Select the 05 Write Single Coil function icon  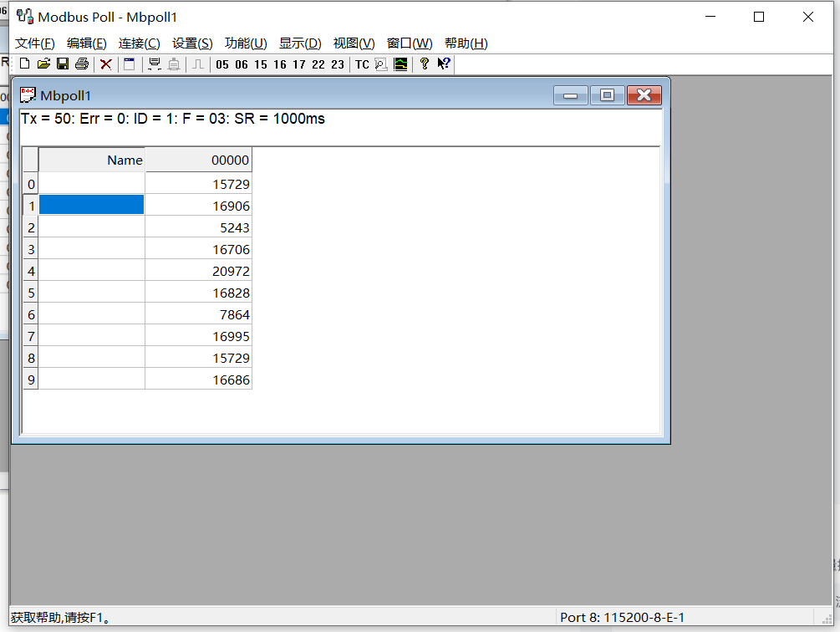click(x=221, y=64)
